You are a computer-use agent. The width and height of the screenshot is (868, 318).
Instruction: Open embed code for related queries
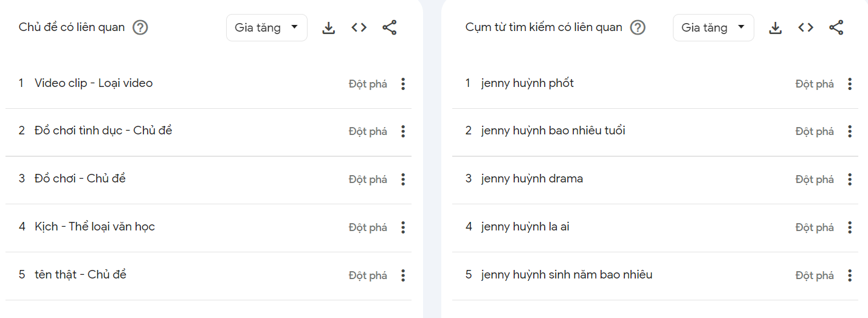click(806, 28)
